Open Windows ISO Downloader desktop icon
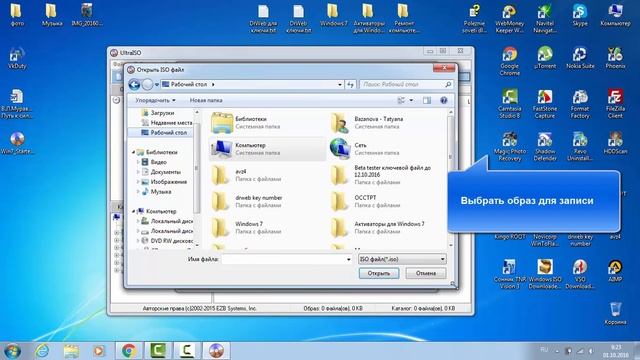Screen dimensions: 640x360 (x=544, y=274)
